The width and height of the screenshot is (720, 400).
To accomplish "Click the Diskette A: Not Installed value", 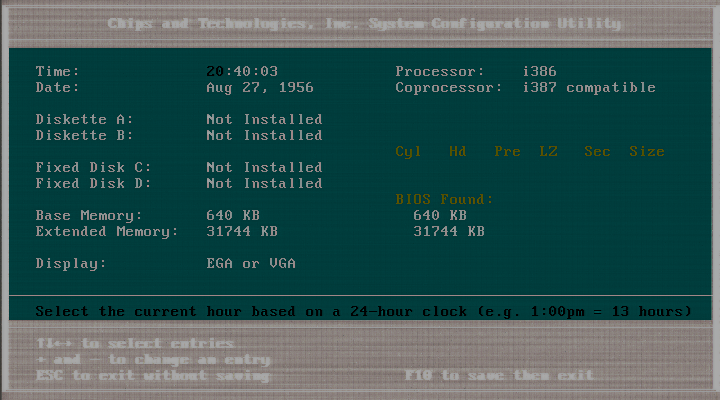I will click(x=264, y=119).
